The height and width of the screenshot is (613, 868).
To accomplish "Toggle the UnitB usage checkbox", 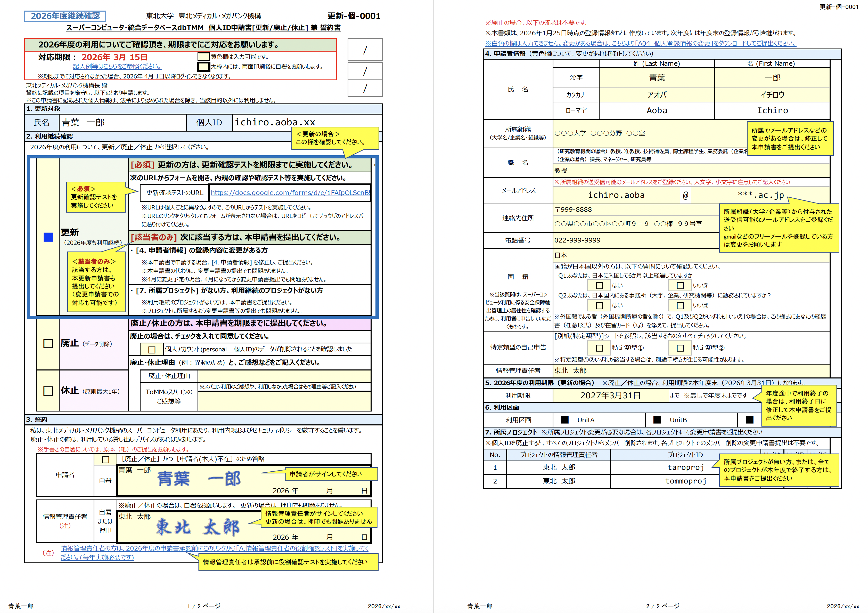I will click(x=657, y=420).
